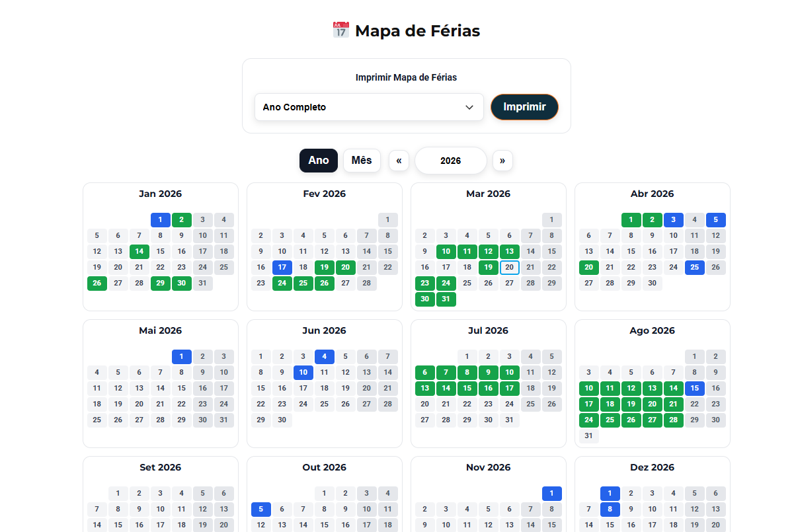Go to next year with » arrow

click(x=502, y=161)
